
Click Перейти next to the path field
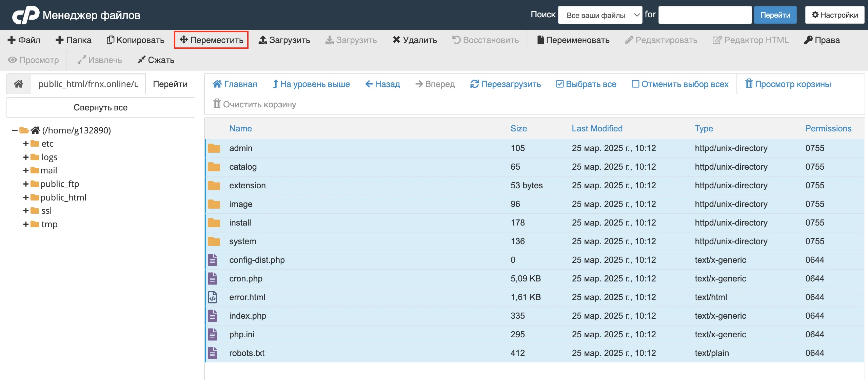[x=170, y=84]
